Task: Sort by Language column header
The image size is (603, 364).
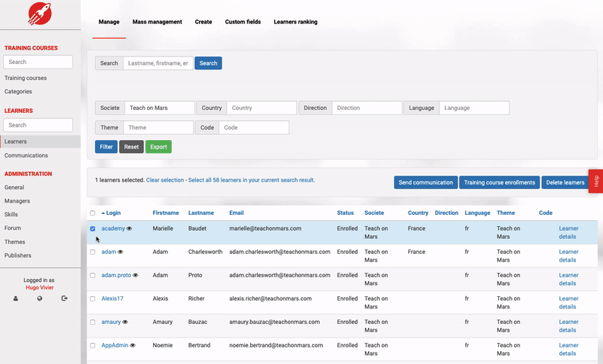Action: (477, 213)
